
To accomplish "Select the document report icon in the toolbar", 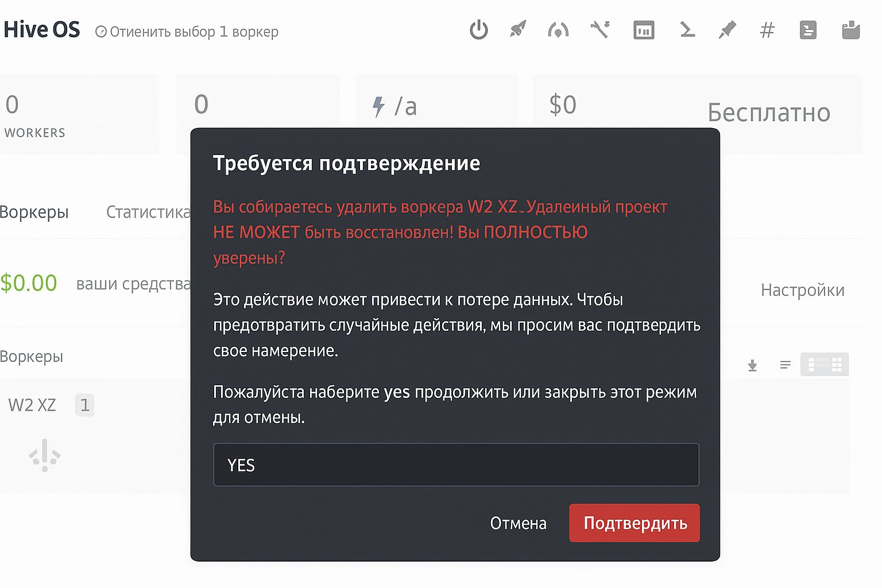I will point(807,30).
